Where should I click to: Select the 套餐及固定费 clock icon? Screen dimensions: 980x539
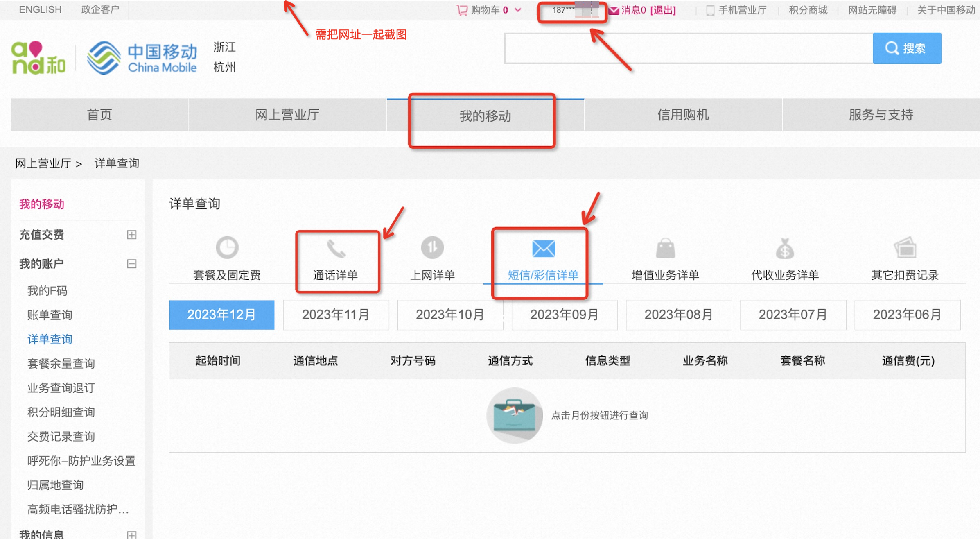(227, 247)
